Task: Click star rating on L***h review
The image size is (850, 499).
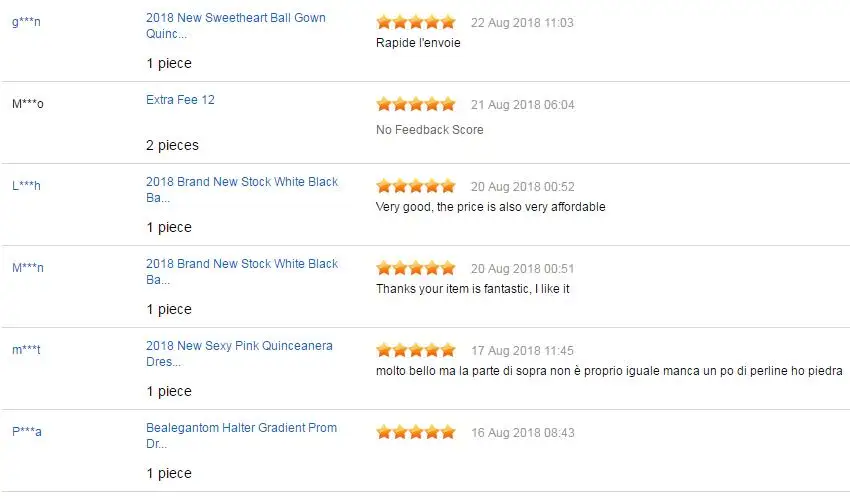Action: [415, 186]
